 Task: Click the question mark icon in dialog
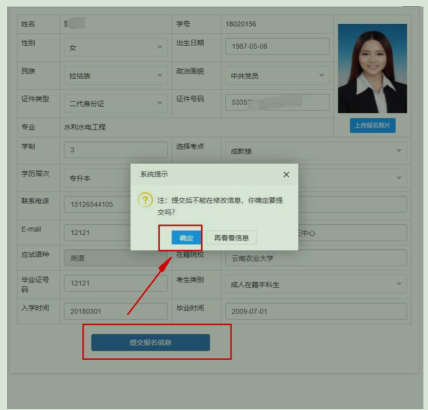tap(145, 200)
